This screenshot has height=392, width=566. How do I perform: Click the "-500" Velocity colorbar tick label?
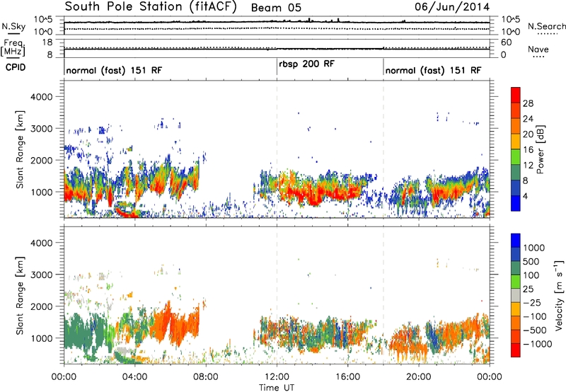point(535,330)
